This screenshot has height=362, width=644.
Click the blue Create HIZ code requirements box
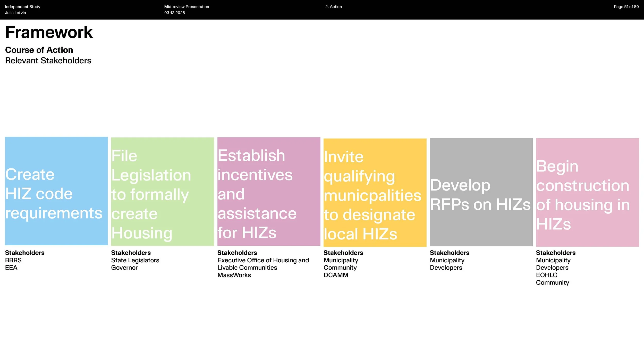point(56,191)
